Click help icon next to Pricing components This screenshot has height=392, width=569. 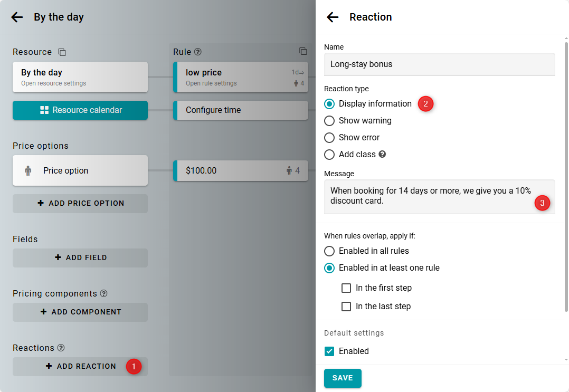coord(103,293)
